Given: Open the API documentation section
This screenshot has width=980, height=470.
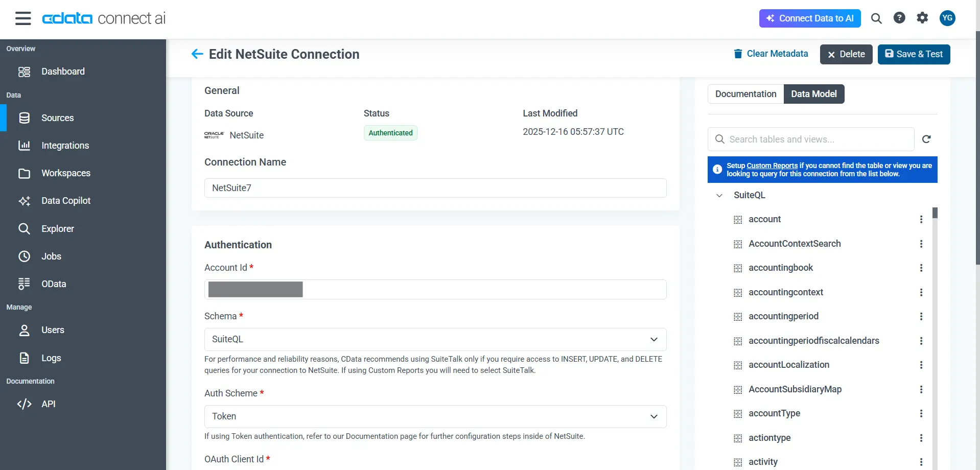Looking at the screenshot, I should click(x=49, y=404).
